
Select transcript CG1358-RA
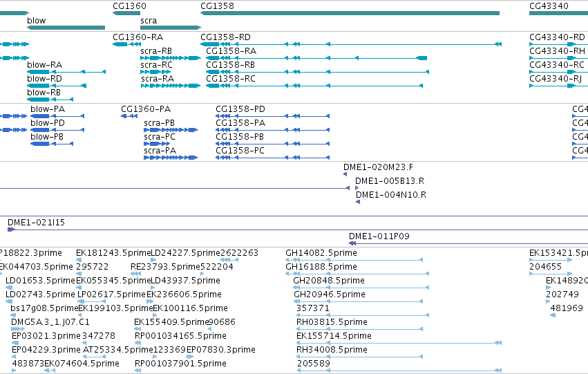316,58
